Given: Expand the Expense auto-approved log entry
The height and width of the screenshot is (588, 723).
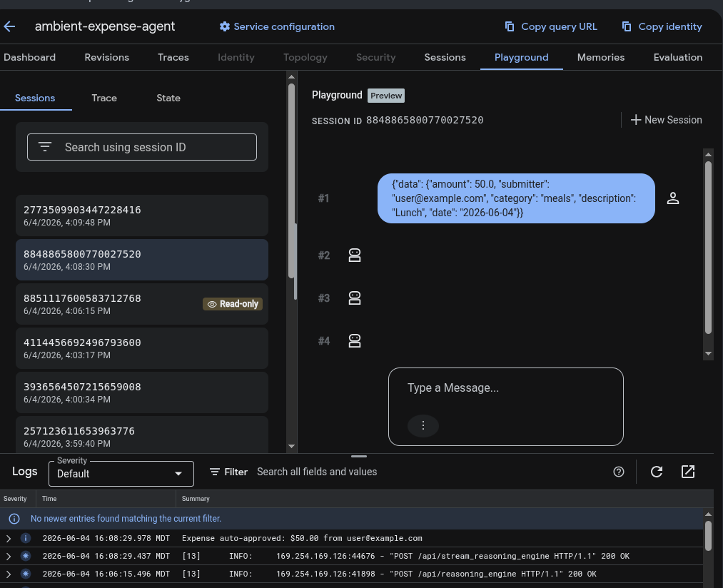Looking at the screenshot, I should click(9, 538).
